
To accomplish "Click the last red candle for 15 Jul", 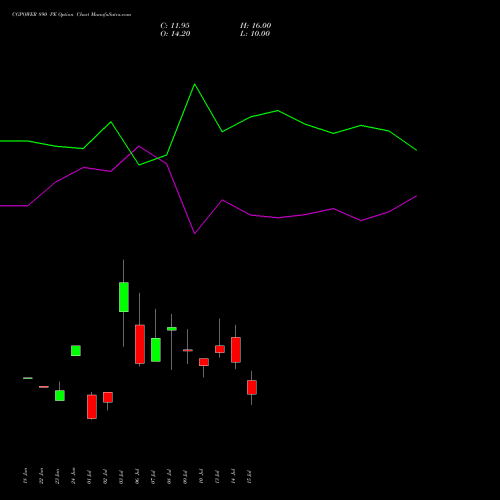I will 252,387.
